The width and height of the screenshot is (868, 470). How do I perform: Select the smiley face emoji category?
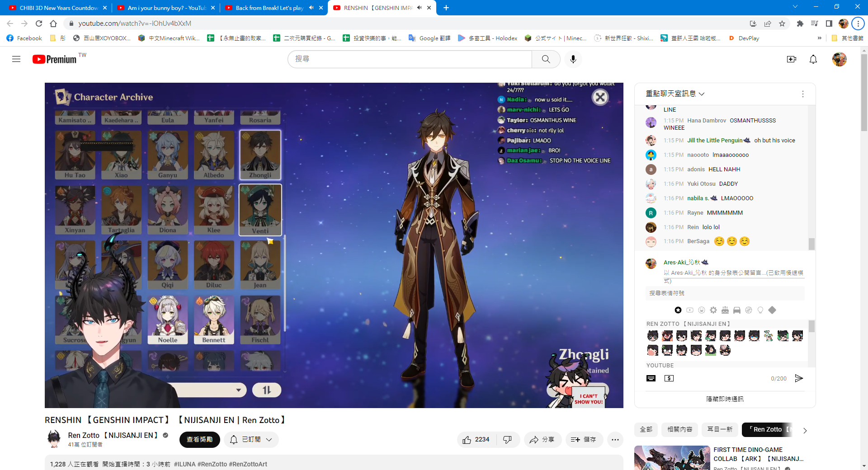coord(702,310)
